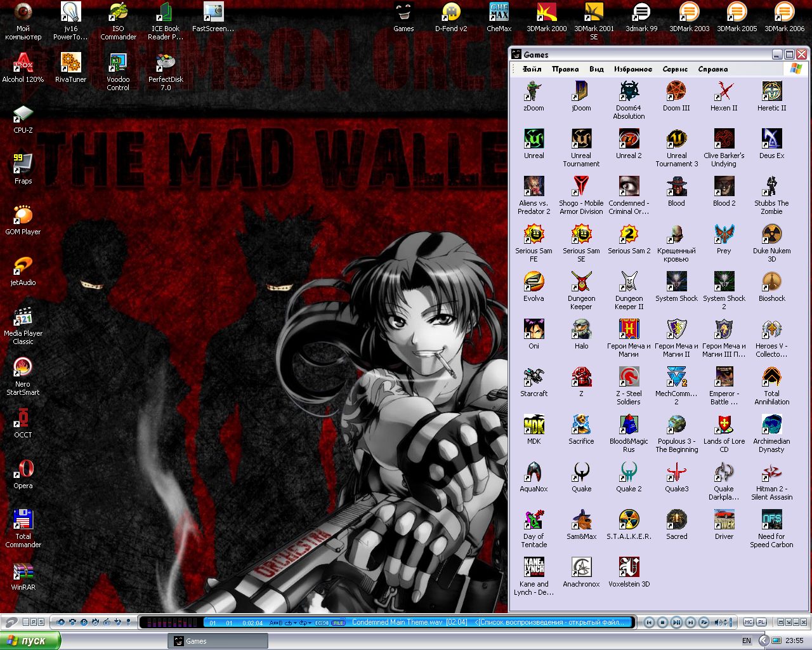Stop playback in jetAudio

point(662,623)
